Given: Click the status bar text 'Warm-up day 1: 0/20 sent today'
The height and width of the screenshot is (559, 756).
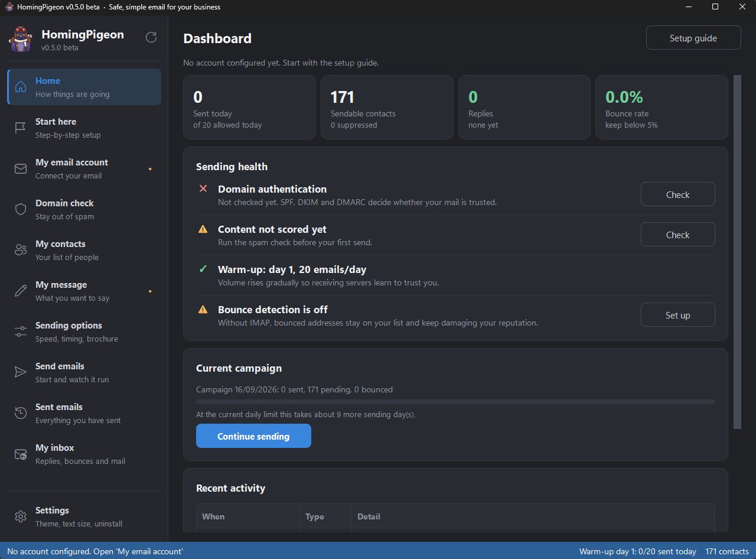Looking at the screenshot, I should click(638, 551).
